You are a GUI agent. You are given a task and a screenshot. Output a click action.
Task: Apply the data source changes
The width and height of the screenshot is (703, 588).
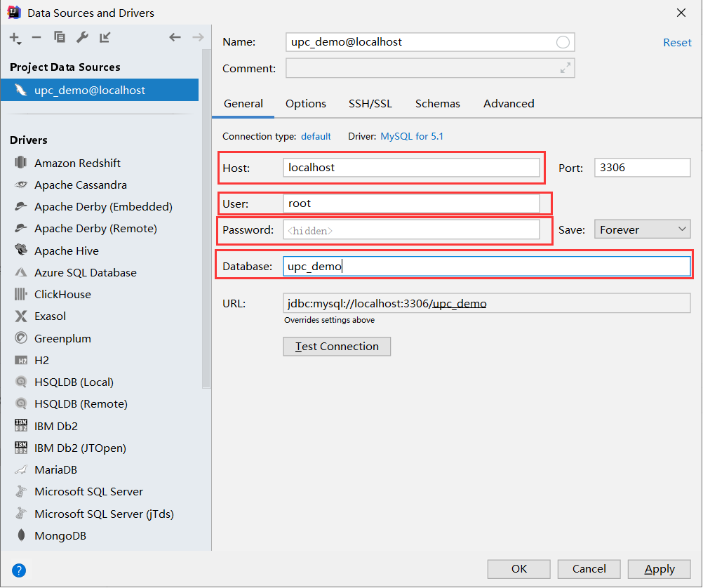pos(659,569)
